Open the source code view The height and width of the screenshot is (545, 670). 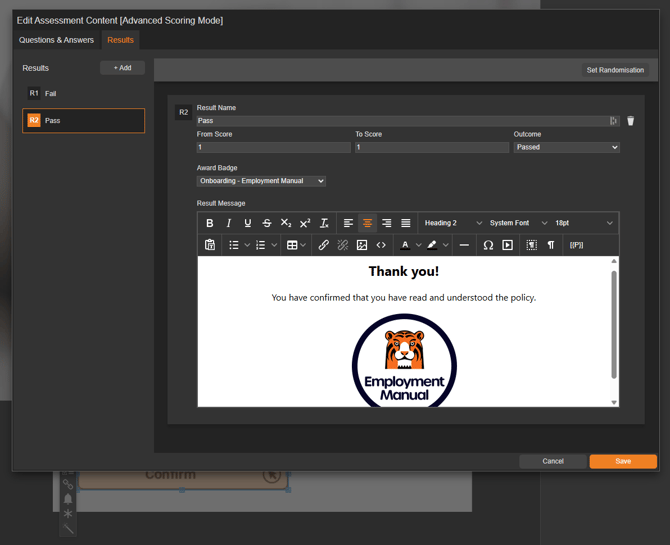(x=381, y=245)
